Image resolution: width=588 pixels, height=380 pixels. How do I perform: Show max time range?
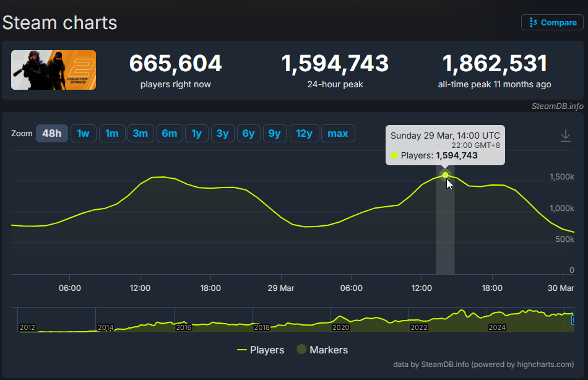[x=338, y=134]
